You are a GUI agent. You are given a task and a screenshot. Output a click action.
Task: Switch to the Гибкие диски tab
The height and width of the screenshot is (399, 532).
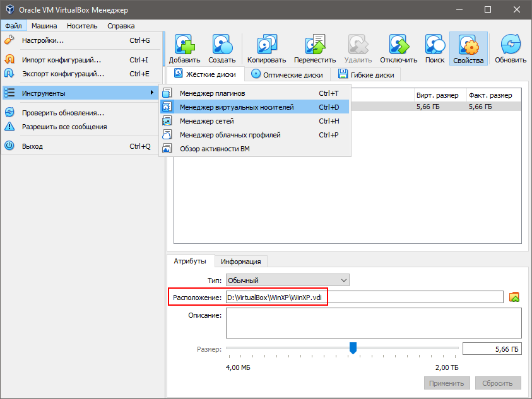pos(366,74)
